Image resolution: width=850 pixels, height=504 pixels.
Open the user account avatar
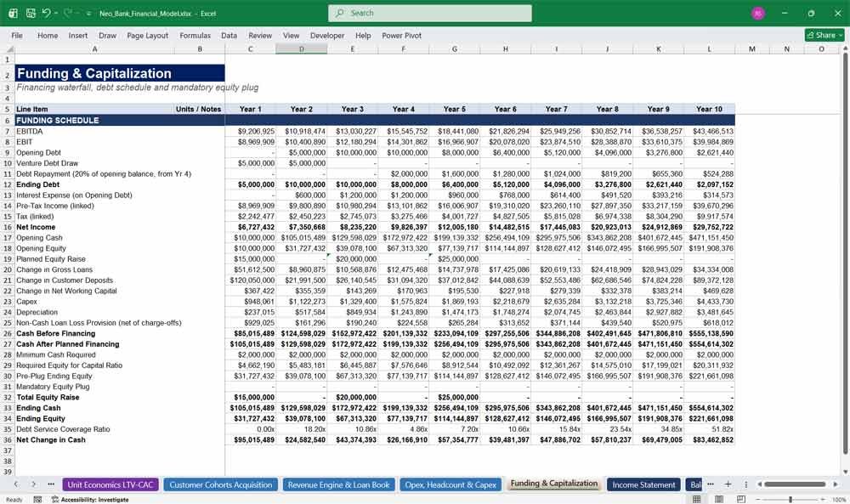(758, 13)
